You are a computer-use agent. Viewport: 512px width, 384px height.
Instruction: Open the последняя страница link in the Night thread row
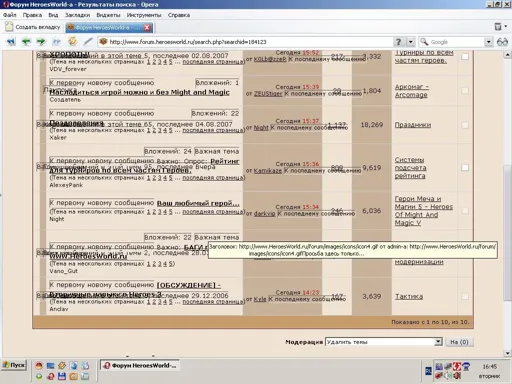(x=213, y=212)
